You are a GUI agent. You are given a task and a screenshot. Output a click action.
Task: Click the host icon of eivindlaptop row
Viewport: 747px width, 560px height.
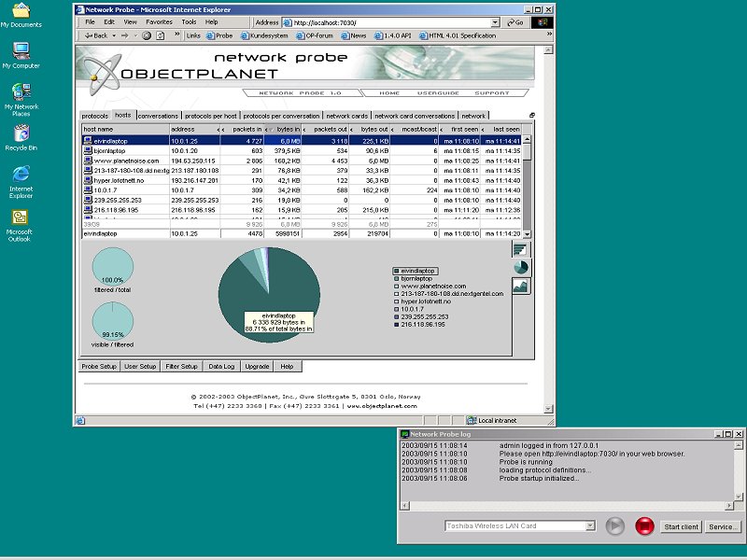click(x=88, y=141)
